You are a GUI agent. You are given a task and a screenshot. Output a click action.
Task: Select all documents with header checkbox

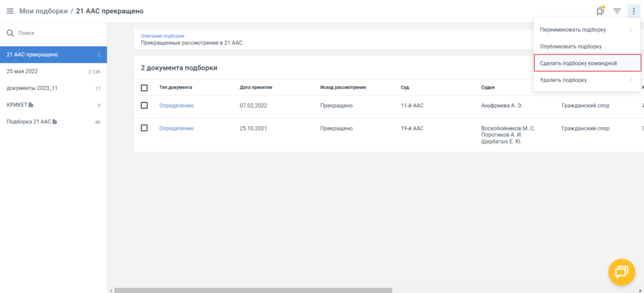(x=144, y=87)
